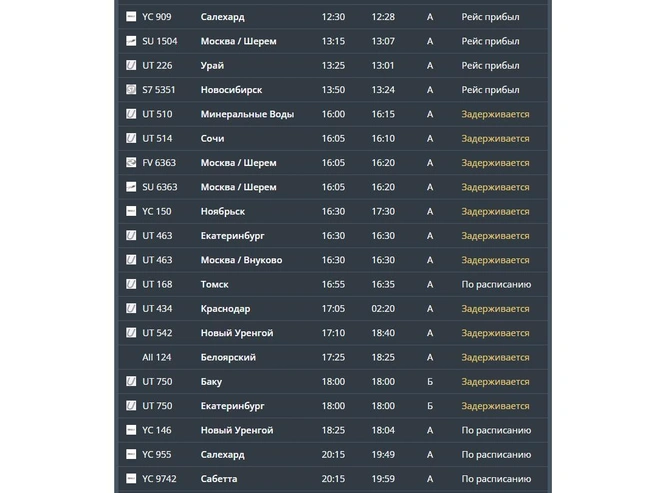Image resolution: width=656 pixels, height=493 pixels.
Task: Click the Задерживается status for Краснодар
Action: pyautogui.click(x=495, y=309)
